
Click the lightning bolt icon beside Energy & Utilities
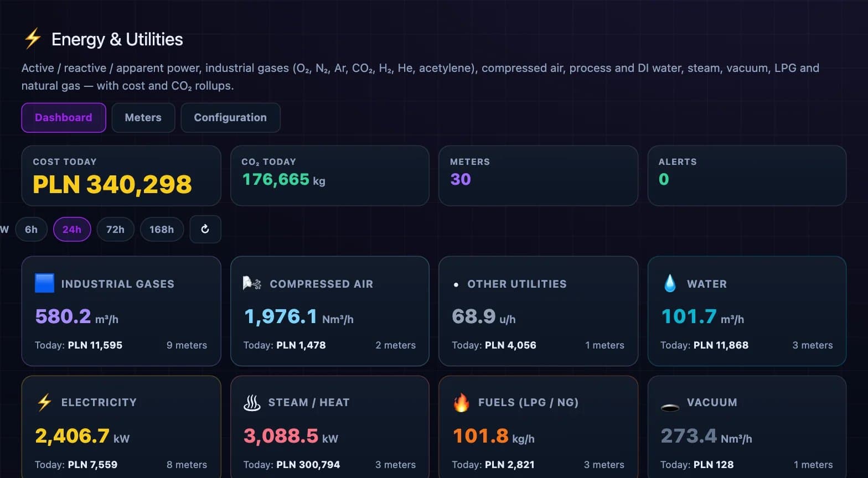click(x=33, y=39)
